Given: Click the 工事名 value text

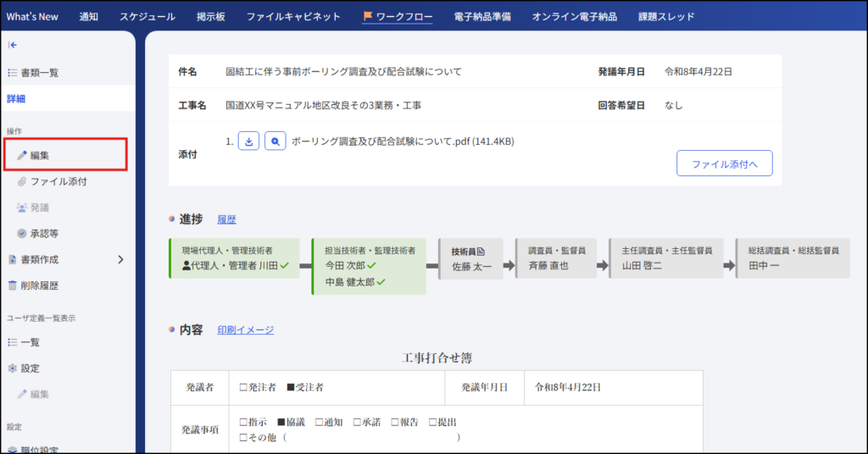Looking at the screenshot, I should (323, 105).
